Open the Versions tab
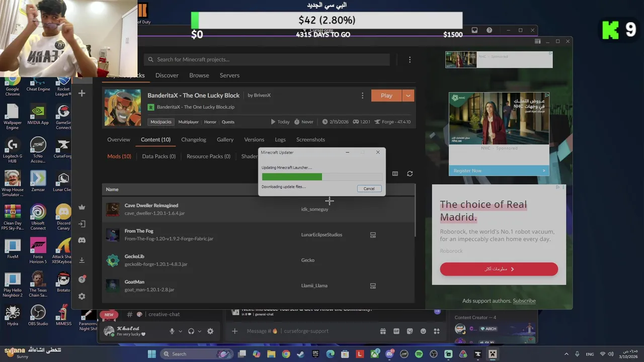The image size is (644, 362). click(x=254, y=139)
